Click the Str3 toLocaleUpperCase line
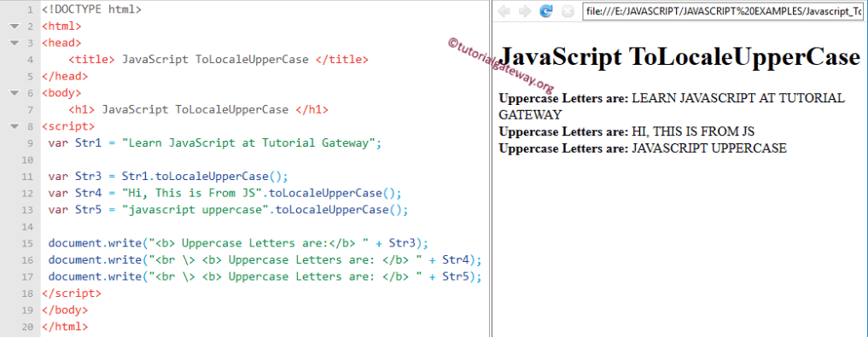The height and width of the screenshot is (337, 868). (168, 177)
